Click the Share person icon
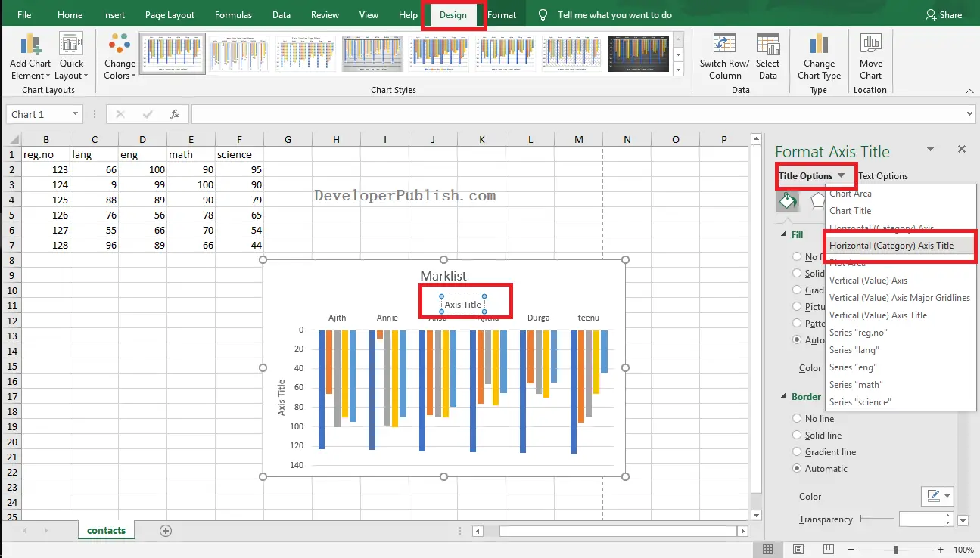The image size is (980, 558). click(x=931, y=15)
